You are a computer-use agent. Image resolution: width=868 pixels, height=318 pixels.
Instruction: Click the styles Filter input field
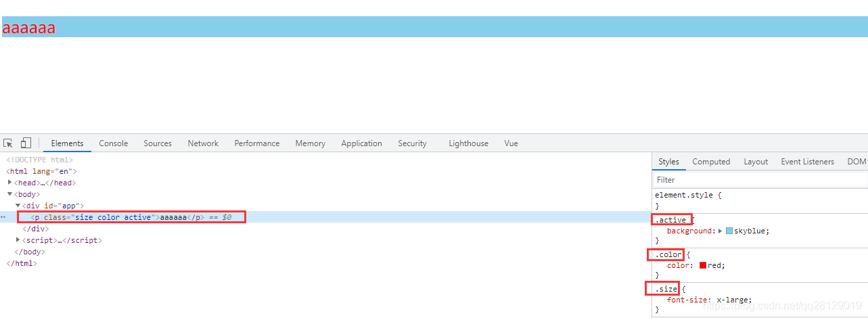pos(760,180)
